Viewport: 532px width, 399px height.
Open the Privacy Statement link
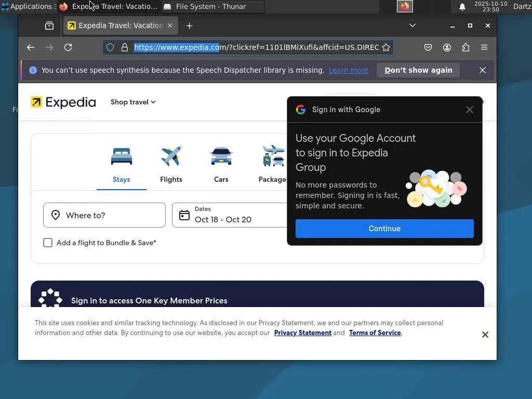pos(303,333)
